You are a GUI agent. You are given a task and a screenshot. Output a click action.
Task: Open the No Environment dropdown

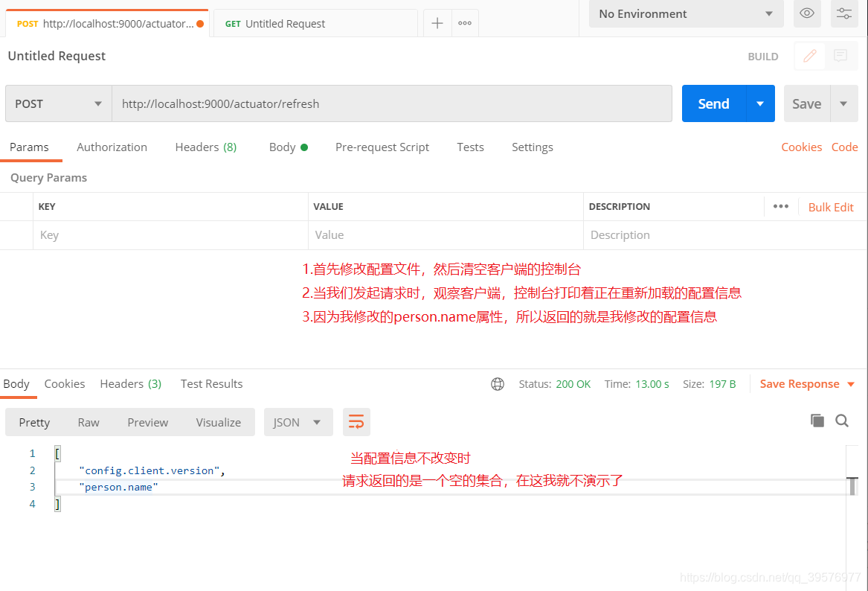click(687, 13)
